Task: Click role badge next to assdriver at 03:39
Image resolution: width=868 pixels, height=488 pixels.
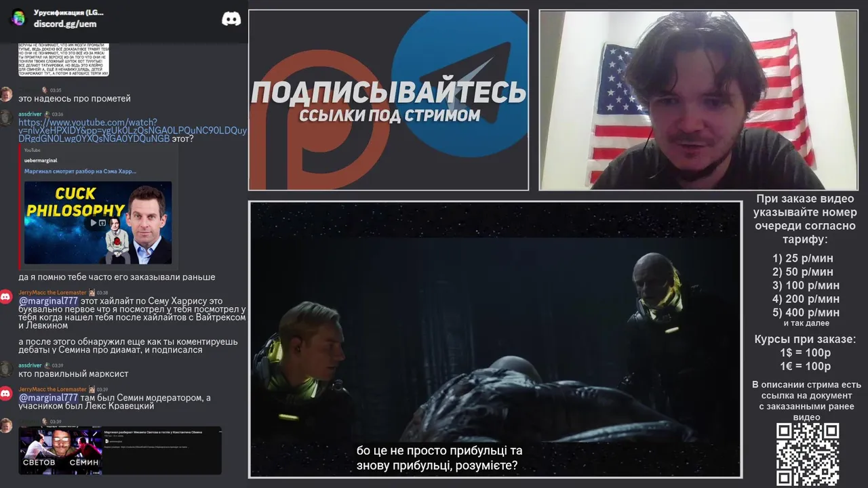Action: point(47,365)
